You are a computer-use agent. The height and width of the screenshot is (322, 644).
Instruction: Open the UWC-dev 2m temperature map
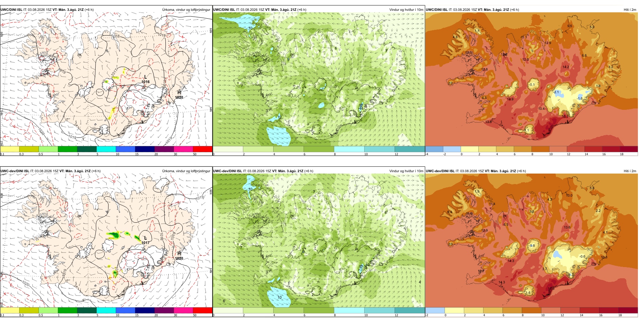pos(531,242)
